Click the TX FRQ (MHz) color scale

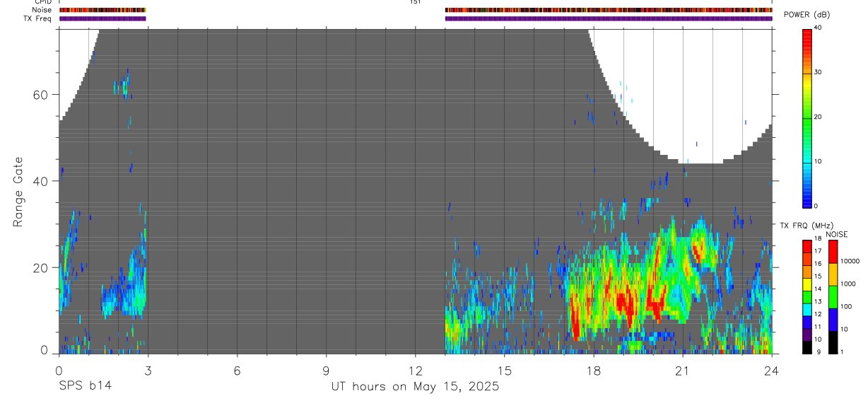coord(807,296)
